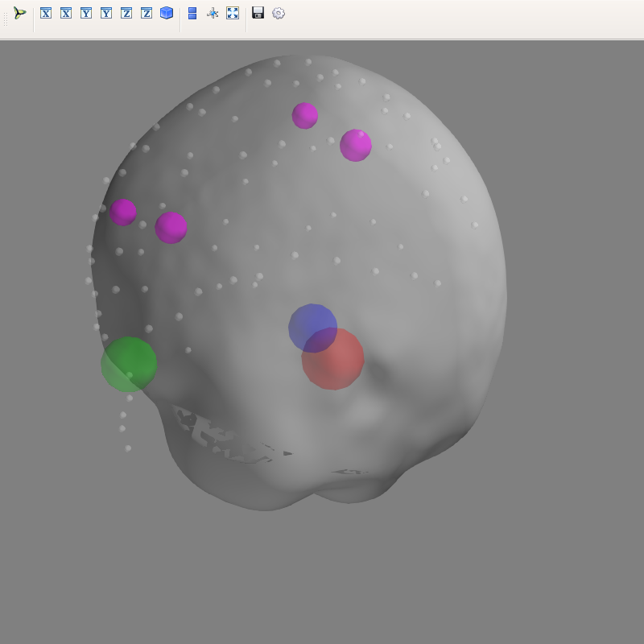Click the second of two X-axis view icons
Screen dimensions: 644x644
point(66,13)
